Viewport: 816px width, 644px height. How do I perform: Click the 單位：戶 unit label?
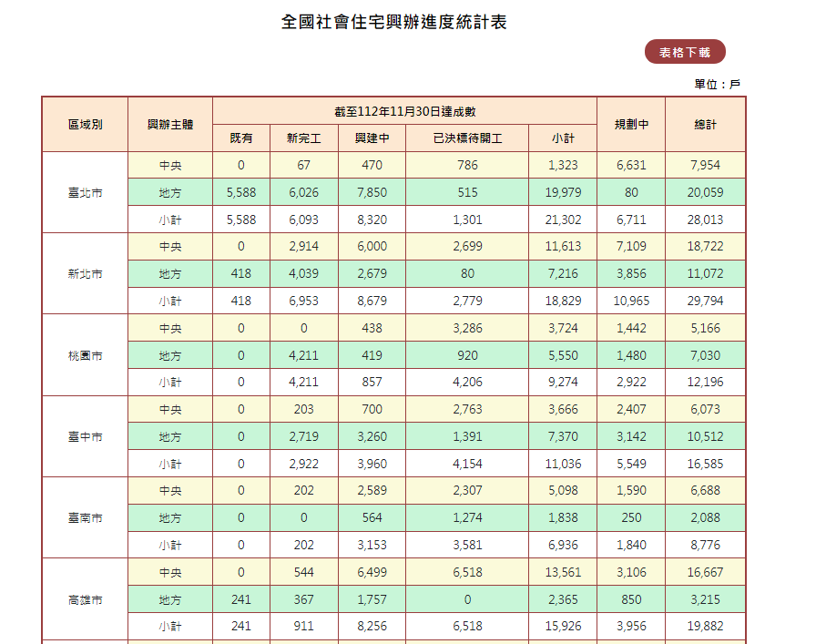717,84
